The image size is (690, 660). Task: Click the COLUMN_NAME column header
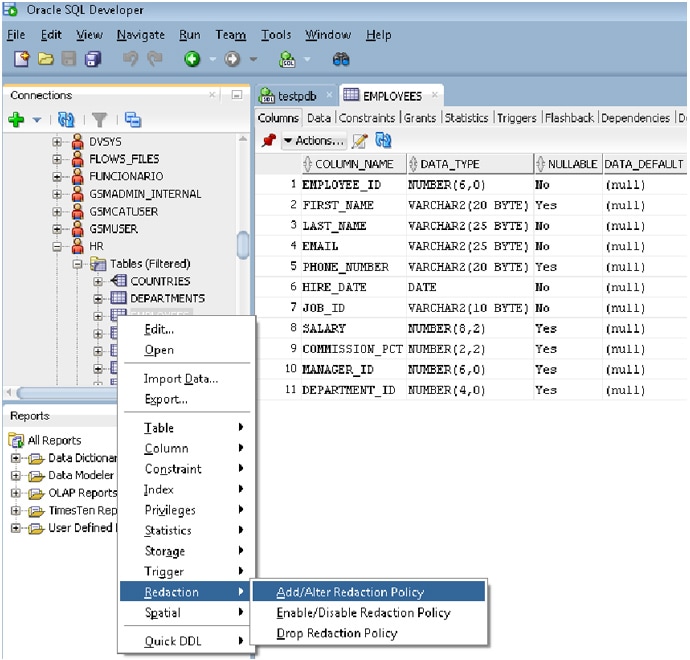pos(353,164)
